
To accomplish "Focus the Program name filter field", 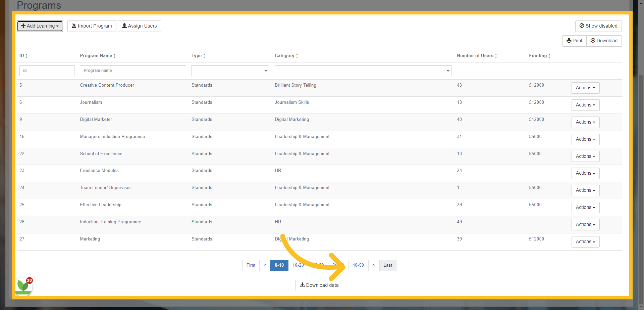I will click(x=133, y=71).
